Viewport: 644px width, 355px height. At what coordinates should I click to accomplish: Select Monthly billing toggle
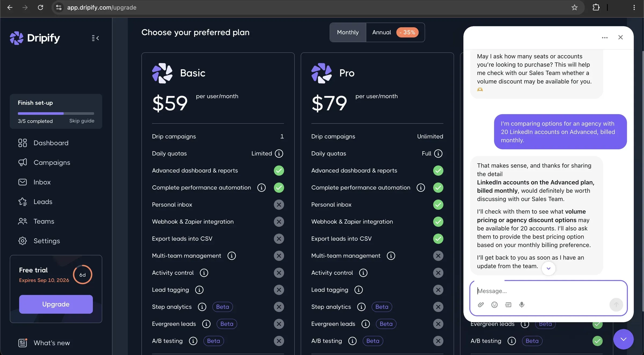tap(348, 32)
